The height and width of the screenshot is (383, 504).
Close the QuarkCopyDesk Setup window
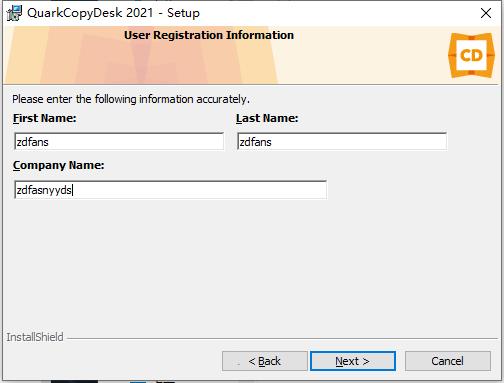point(486,13)
